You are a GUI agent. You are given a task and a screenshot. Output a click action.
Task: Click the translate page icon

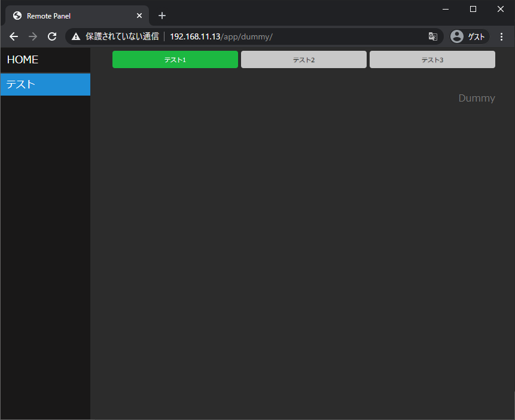point(433,36)
